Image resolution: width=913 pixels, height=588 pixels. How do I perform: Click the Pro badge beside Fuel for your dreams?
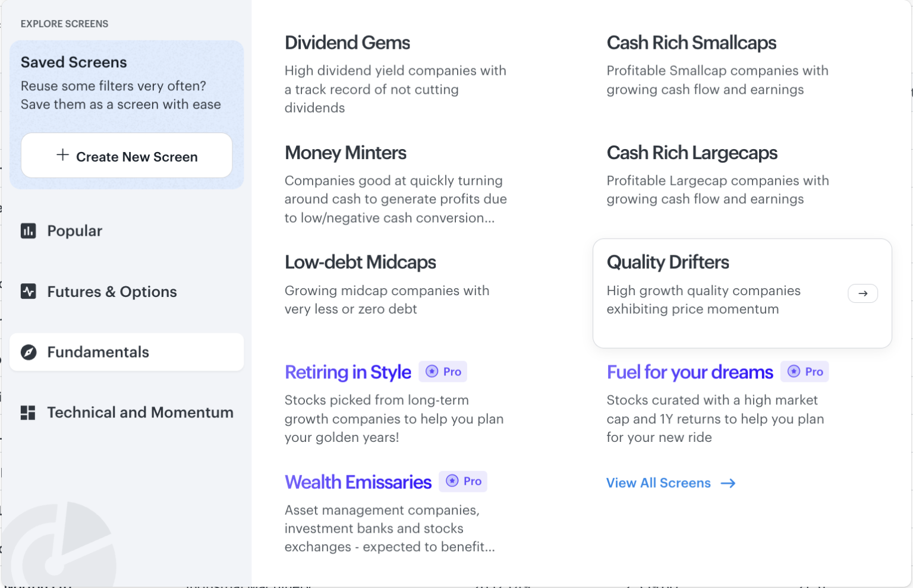[805, 372]
